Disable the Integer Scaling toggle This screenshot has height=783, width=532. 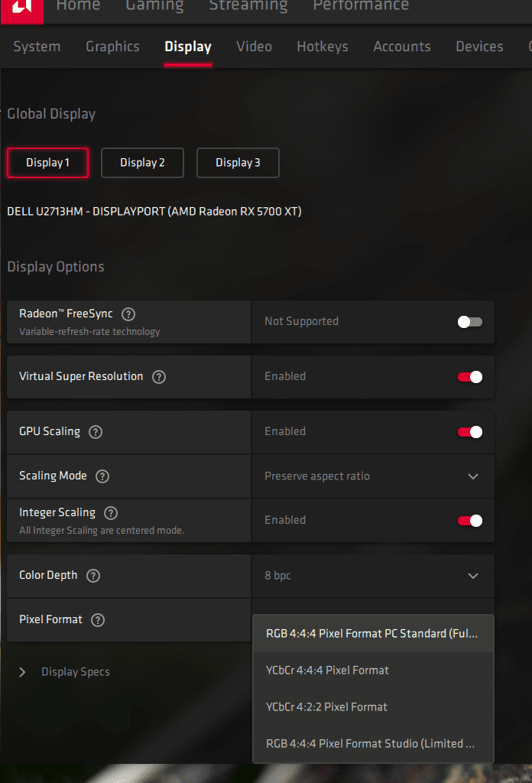click(470, 521)
